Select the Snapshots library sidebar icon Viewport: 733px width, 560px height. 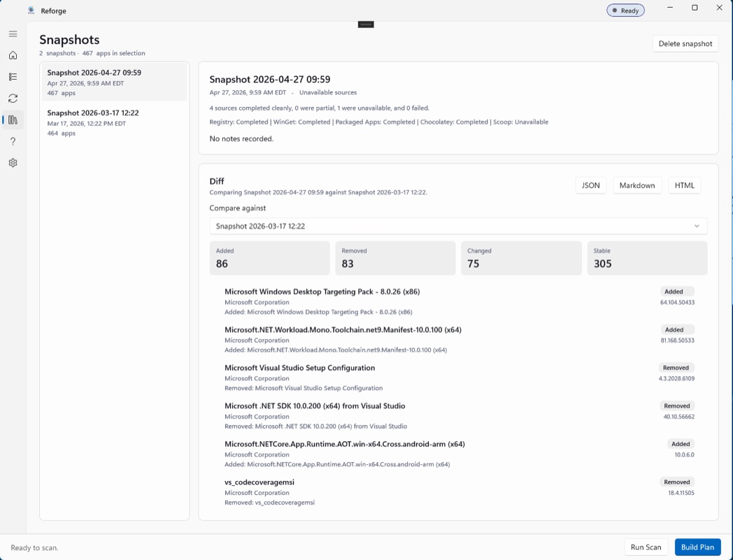[13, 120]
